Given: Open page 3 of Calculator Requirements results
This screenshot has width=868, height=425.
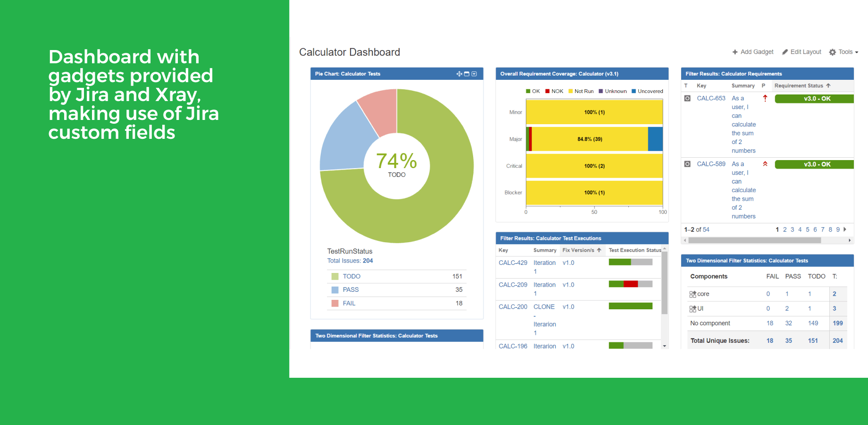Looking at the screenshot, I should (792, 229).
